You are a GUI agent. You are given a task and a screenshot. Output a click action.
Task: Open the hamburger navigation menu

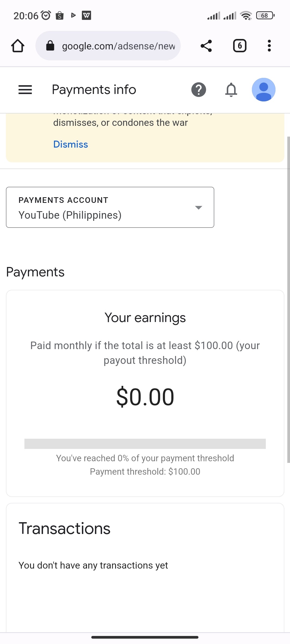25,90
